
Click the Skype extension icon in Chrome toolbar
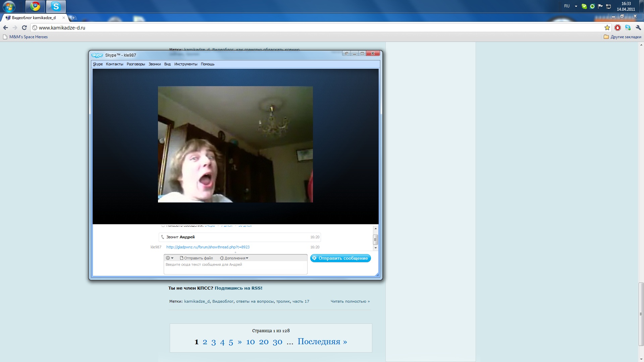[x=628, y=28]
